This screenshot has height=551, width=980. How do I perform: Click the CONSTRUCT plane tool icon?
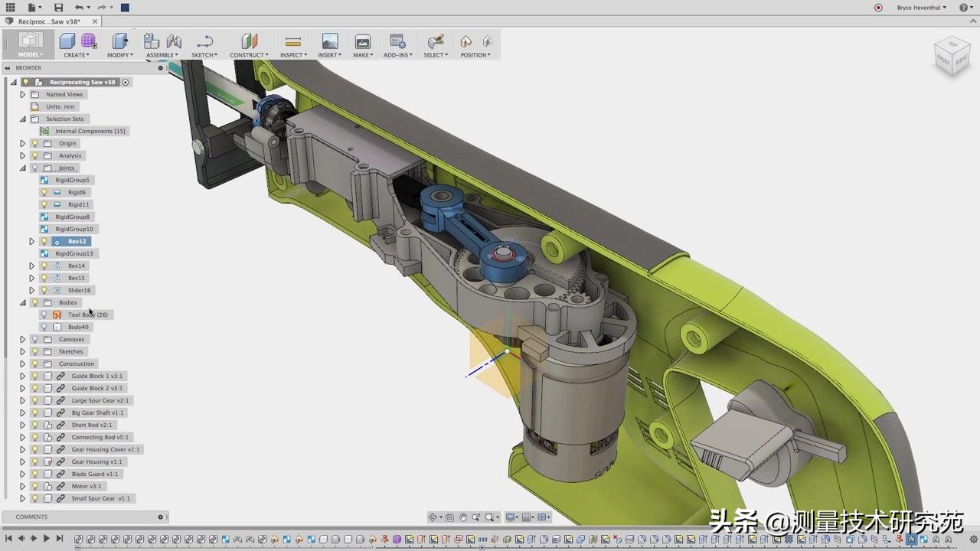248,42
